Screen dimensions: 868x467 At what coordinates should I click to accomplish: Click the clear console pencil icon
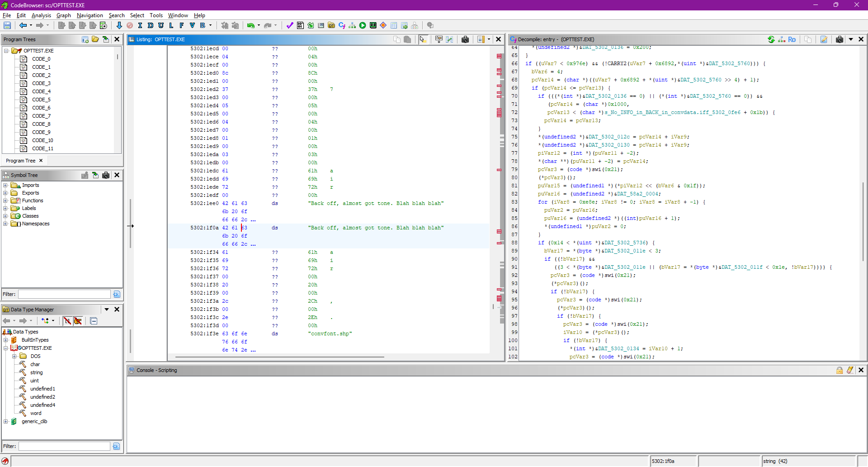850,370
